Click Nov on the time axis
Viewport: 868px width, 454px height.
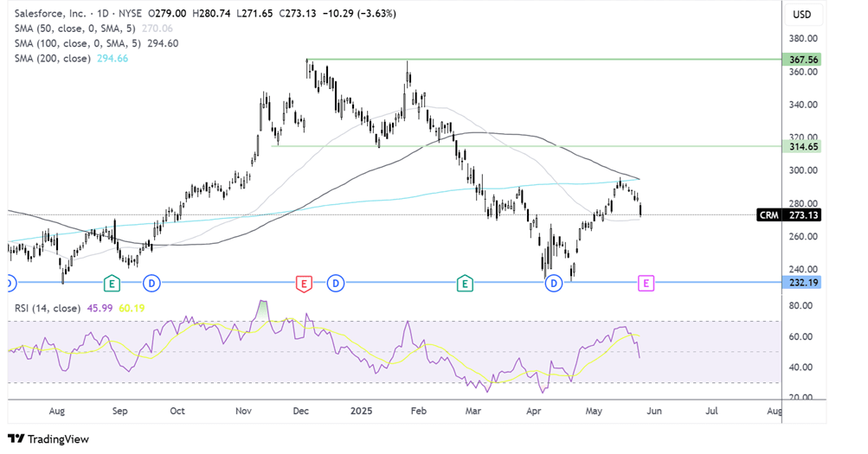[243, 411]
